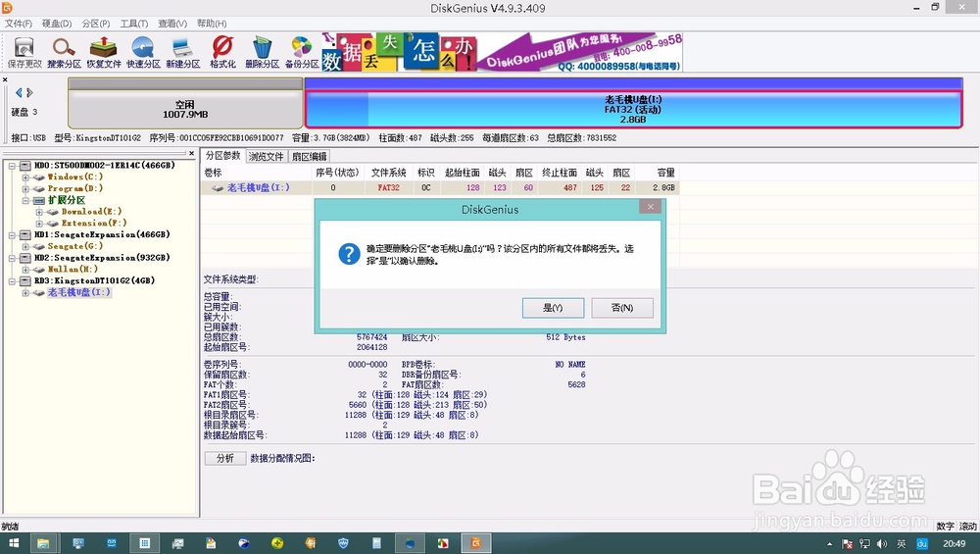Collapse the HD0:ST500DM002 disk node
The image size is (980, 554).
pyautogui.click(x=12, y=166)
